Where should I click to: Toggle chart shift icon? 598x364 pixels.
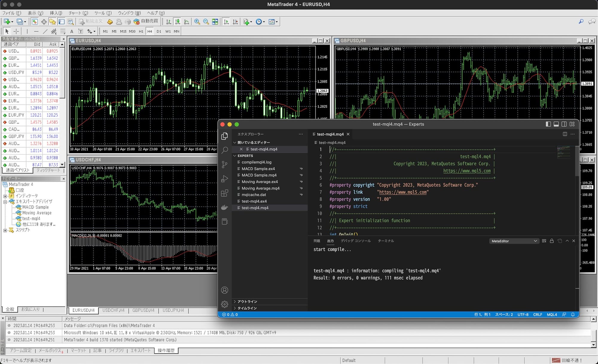pos(235,21)
